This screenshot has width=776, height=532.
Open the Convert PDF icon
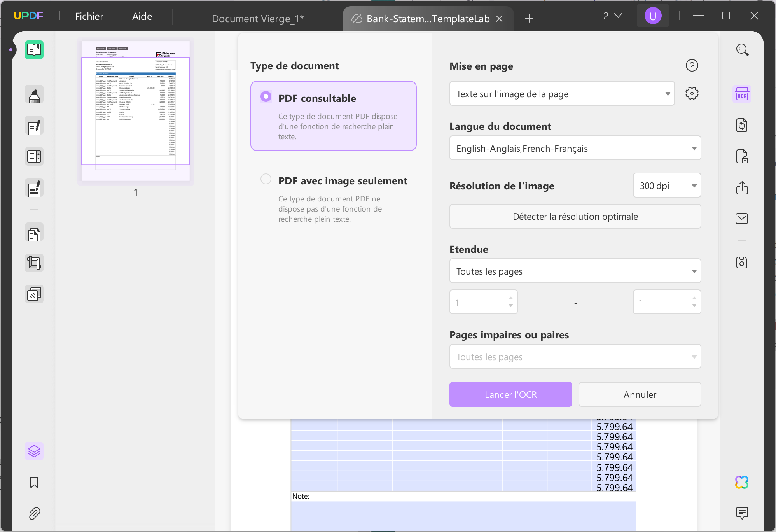(742, 125)
